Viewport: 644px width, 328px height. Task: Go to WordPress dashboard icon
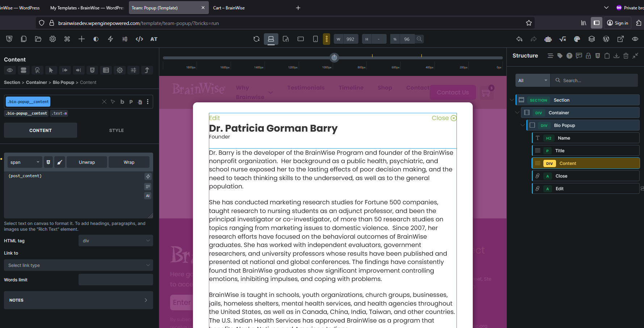click(x=606, y=39)
